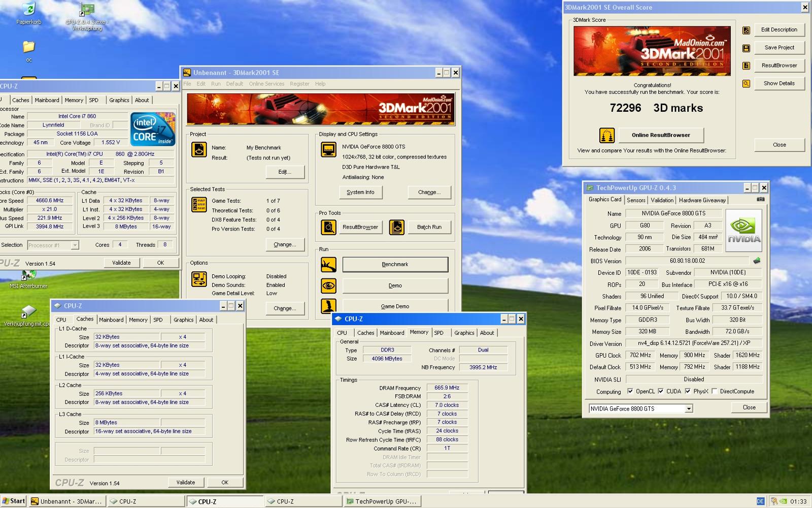This screenshot has height=508, width=812.
Task: Click the Show Details magnifier icon
Action: coord(746,83)
